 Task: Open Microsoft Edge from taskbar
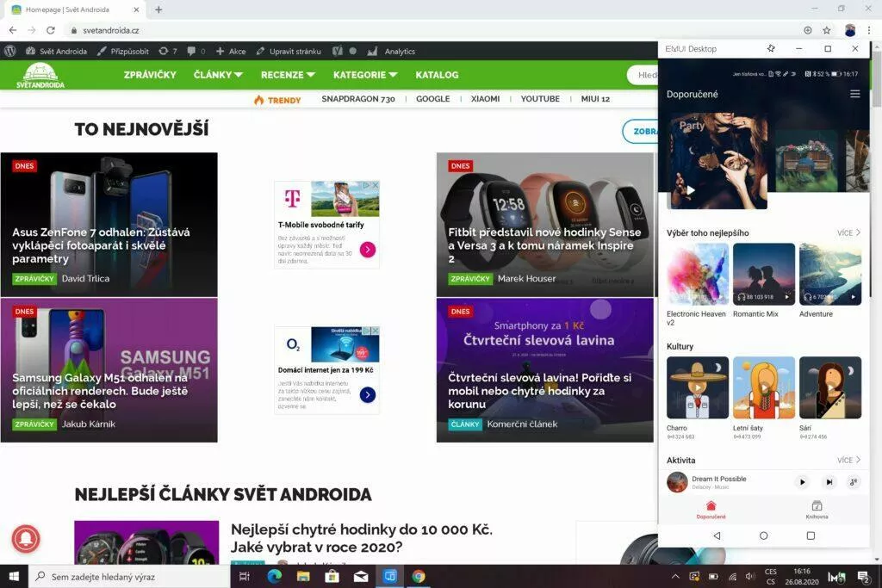[274, 576]
